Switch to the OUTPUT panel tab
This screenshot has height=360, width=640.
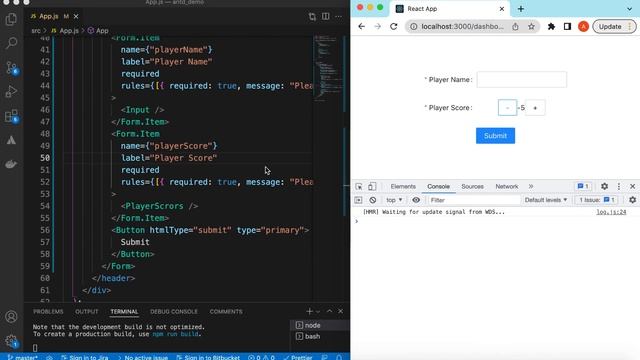coord(87,311)
